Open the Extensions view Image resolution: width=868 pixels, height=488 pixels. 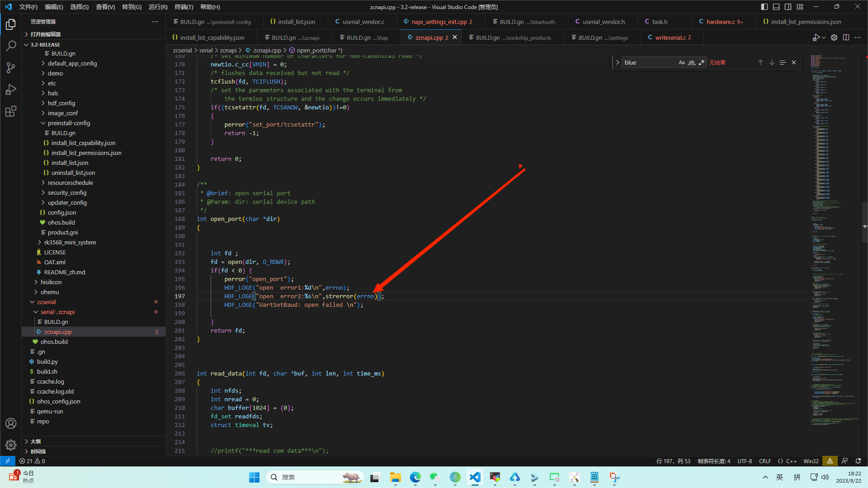tap(11, 111)
